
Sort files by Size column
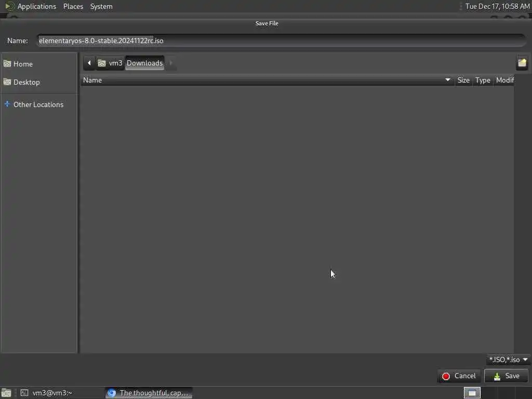(x=463, y=80)
